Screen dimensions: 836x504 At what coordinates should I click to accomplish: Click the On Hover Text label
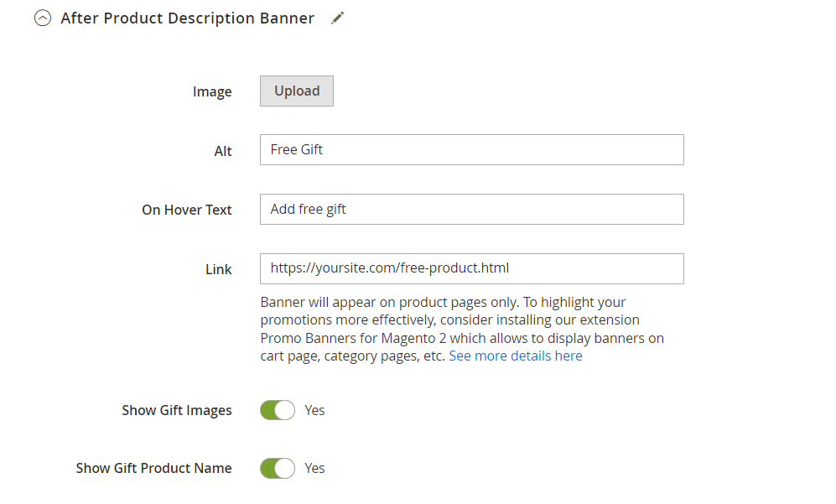tap(187, 210)
